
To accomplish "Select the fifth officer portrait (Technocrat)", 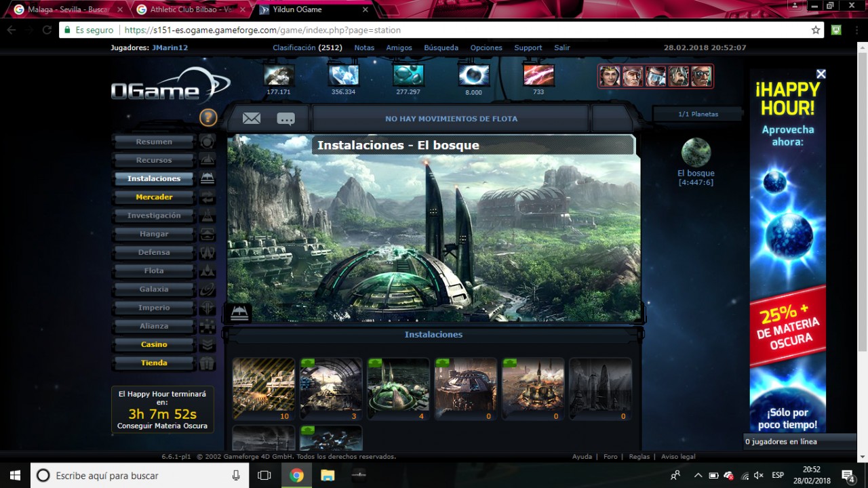I will 702,76.
